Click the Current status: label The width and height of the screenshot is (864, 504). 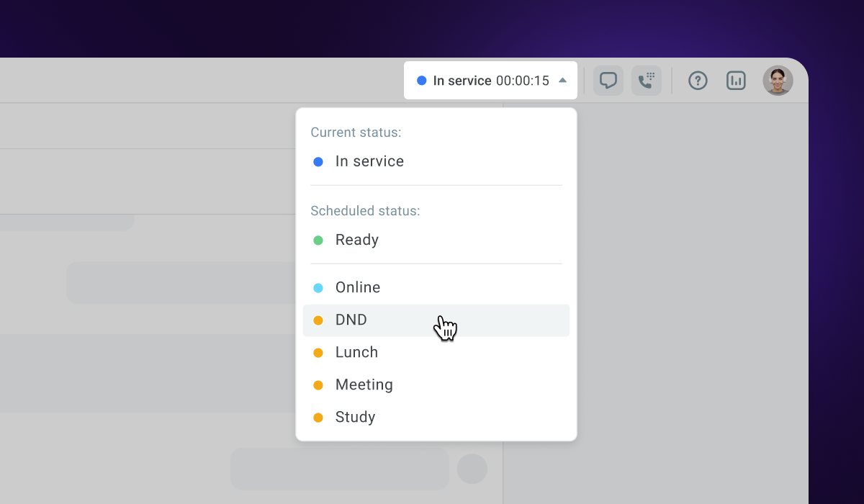(x=356, y=132)
